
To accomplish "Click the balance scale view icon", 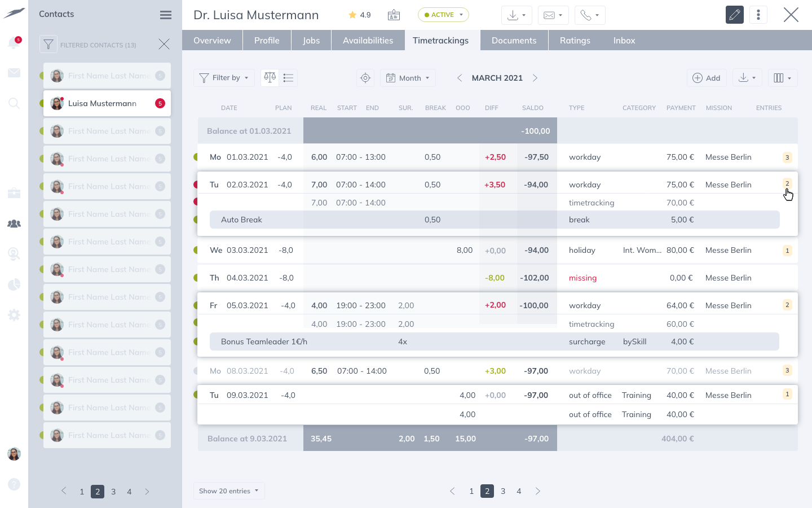I will pos(270,78).
